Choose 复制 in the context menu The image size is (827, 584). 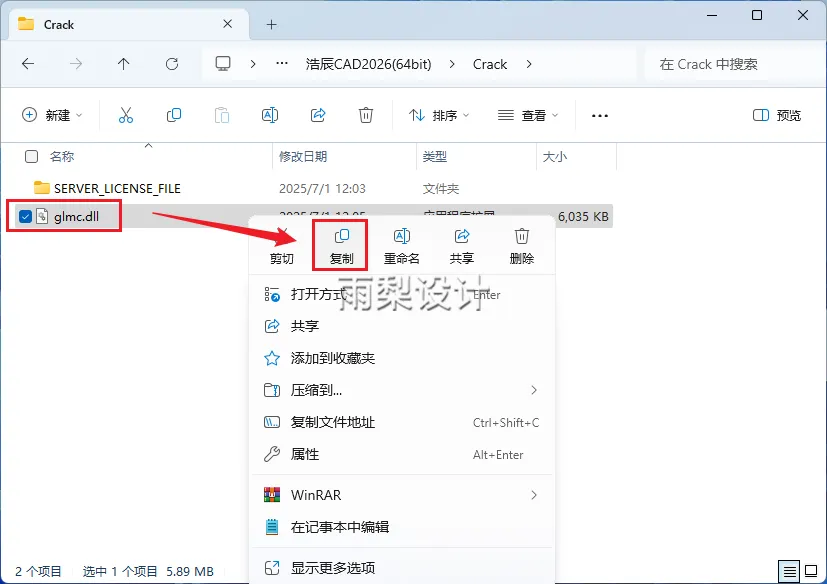(341, 246)
